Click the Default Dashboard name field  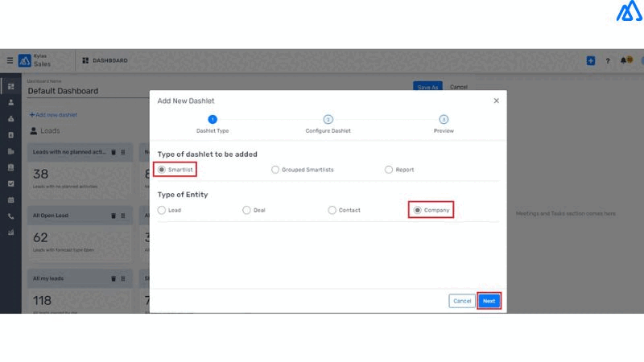[x=89, y=91]
